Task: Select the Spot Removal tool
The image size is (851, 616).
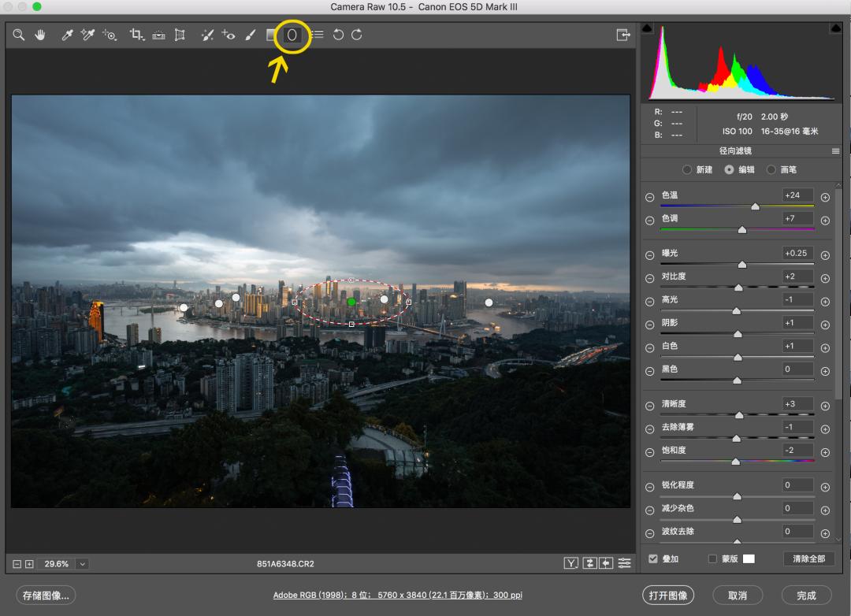Action: coord(207,35)
